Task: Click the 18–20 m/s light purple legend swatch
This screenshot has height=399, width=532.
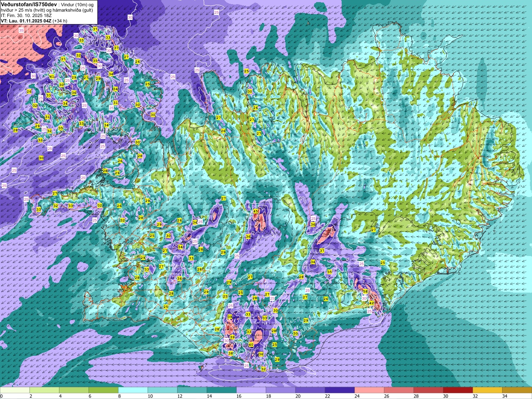Action: point(281,390)
